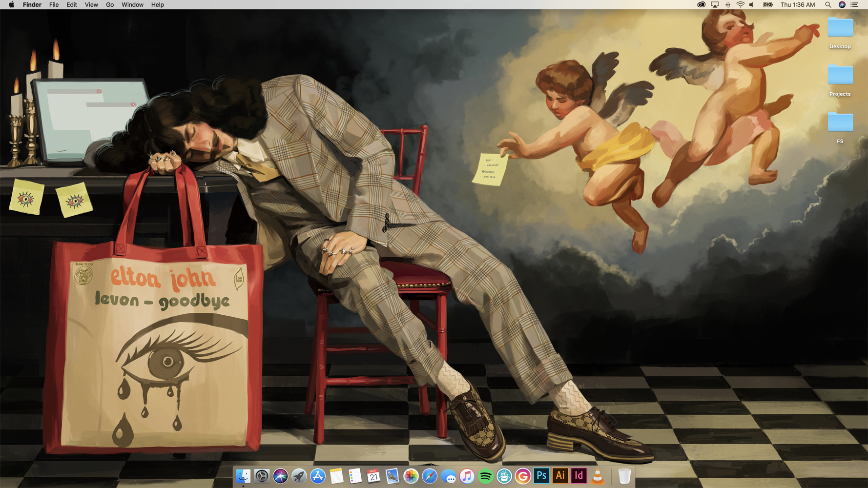Open Notification Center list icon
This screenshot has height=488, width=868.
click(x=854, y=4)
